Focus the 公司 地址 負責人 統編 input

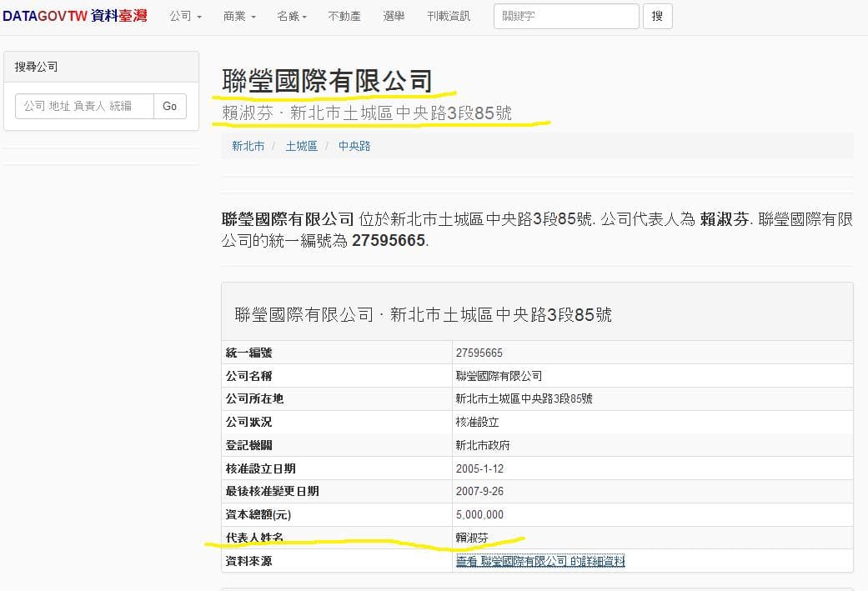(x=84, y=106)
